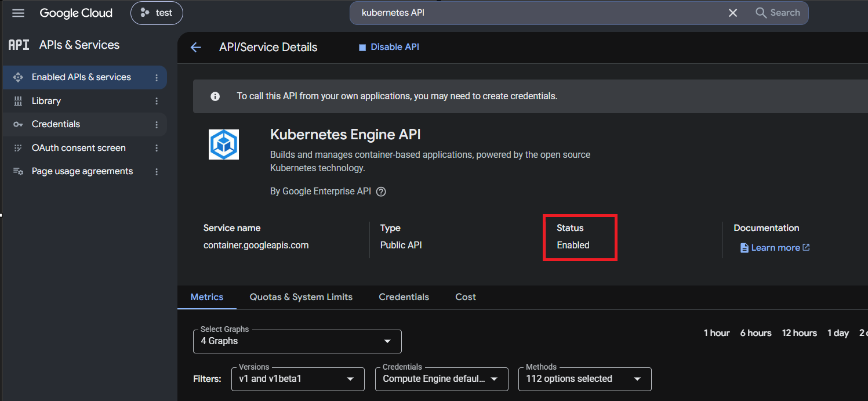Click the info icon in credentials notice
The image size is (868, 401).
click(215, 96)
